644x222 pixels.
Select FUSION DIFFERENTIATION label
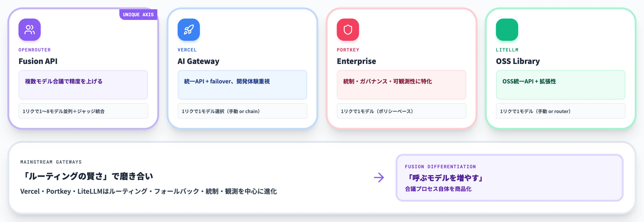click(440, 167)
